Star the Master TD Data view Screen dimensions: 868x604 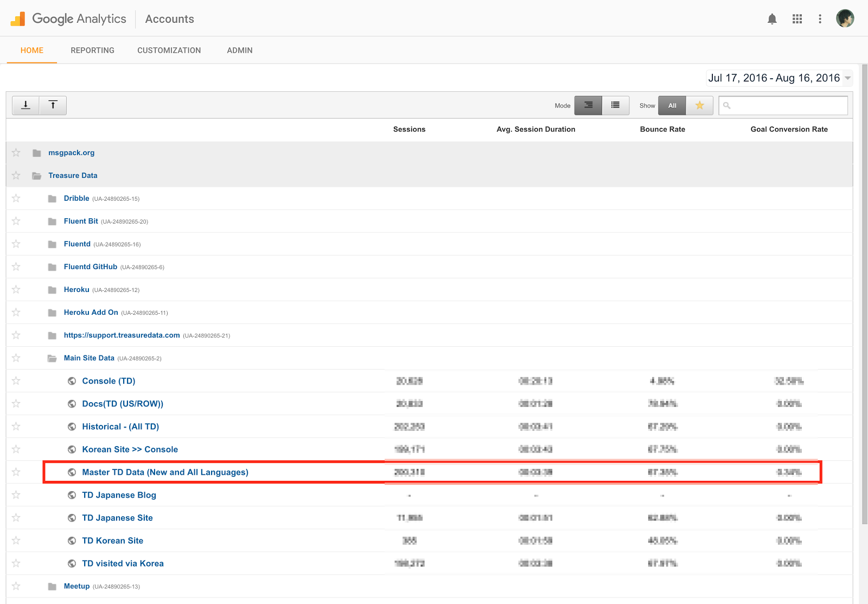16,472
